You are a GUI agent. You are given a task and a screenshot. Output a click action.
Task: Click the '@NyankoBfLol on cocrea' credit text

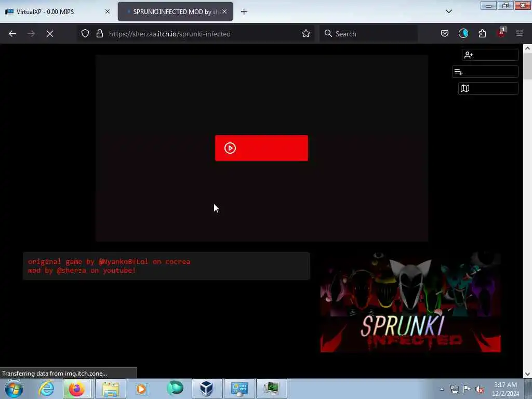[144, 262]
